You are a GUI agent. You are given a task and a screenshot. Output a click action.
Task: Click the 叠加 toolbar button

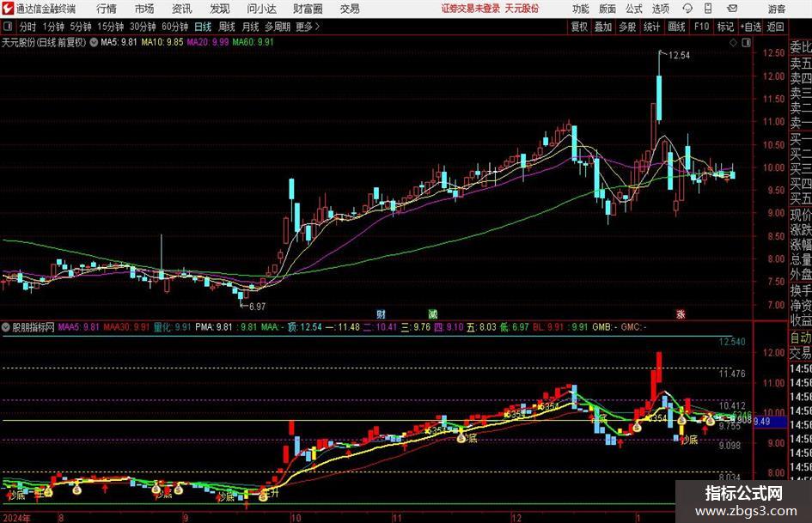pos(603,27)
